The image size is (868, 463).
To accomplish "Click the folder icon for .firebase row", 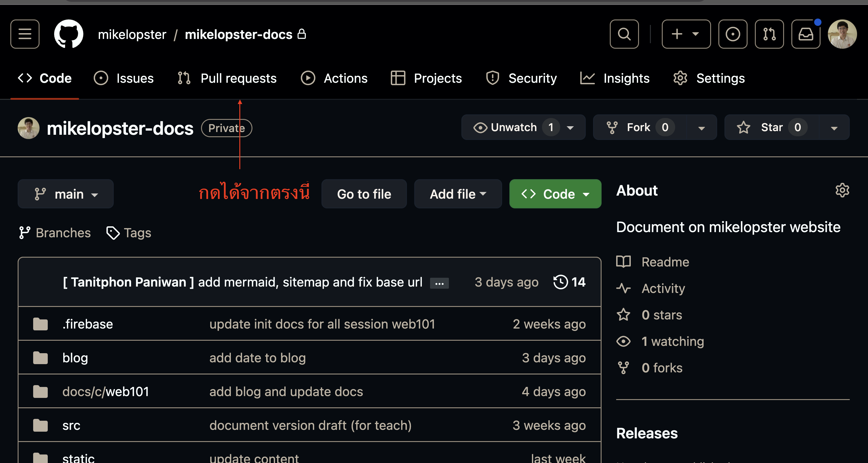I will 40,324.
